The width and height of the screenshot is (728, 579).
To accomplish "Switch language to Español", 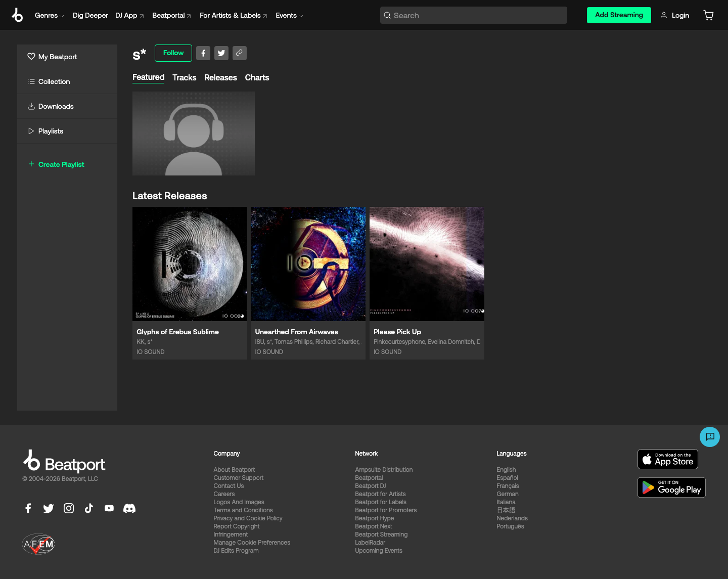I will point(507,478).
